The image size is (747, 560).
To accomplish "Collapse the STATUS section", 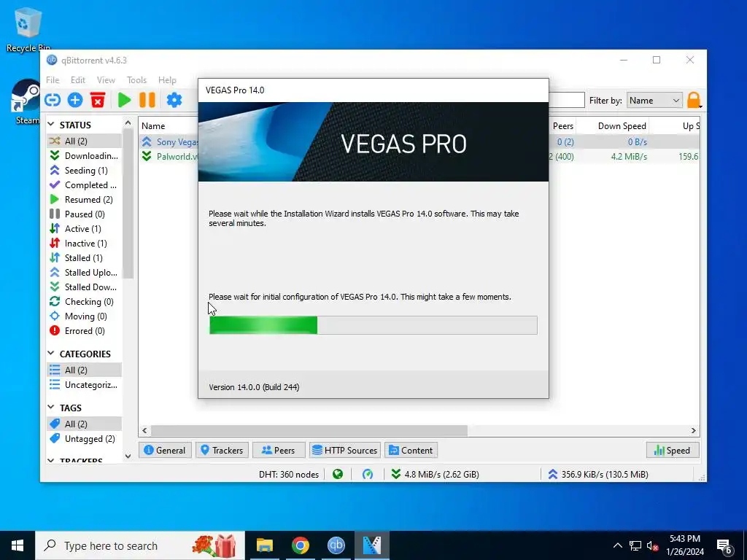I will 51,124.
